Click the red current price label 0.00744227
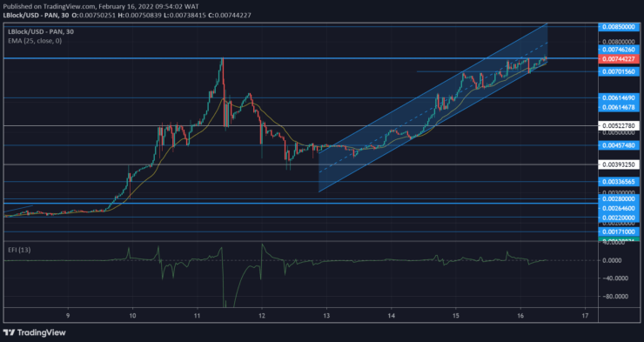This screenshot has height=342, width=644. (x=619, y=59)
